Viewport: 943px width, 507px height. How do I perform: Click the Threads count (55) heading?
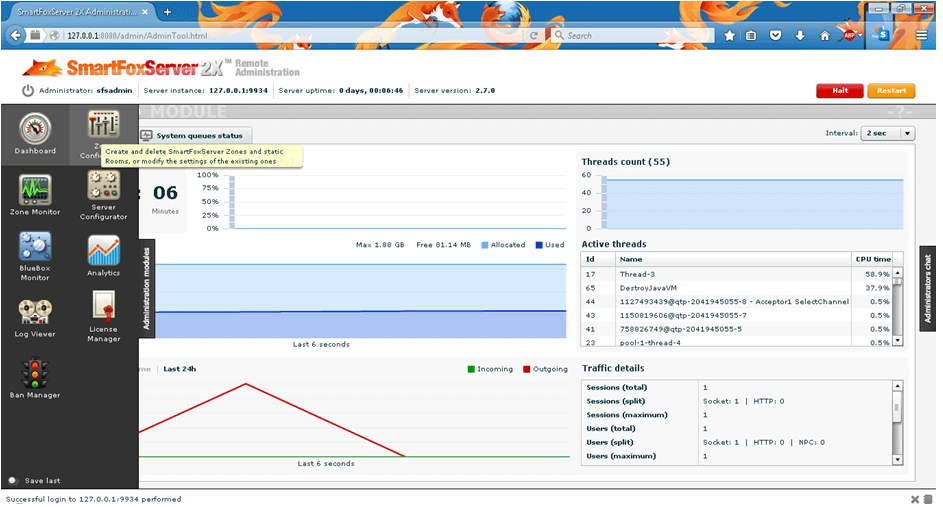pyautogui.click(x=625, y=162)
